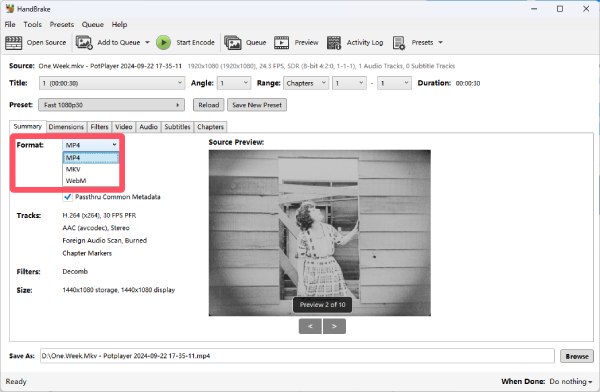Screen dimensions: 600x392
Task: Switch to the Video tab
Action: 124,127
